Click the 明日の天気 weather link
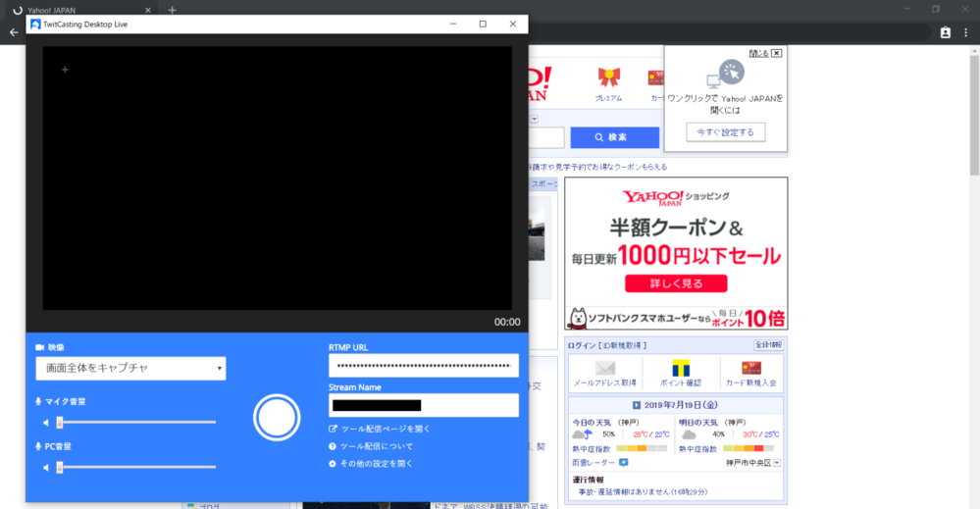This screenshot has height=509, width=980. coord(696,423)
